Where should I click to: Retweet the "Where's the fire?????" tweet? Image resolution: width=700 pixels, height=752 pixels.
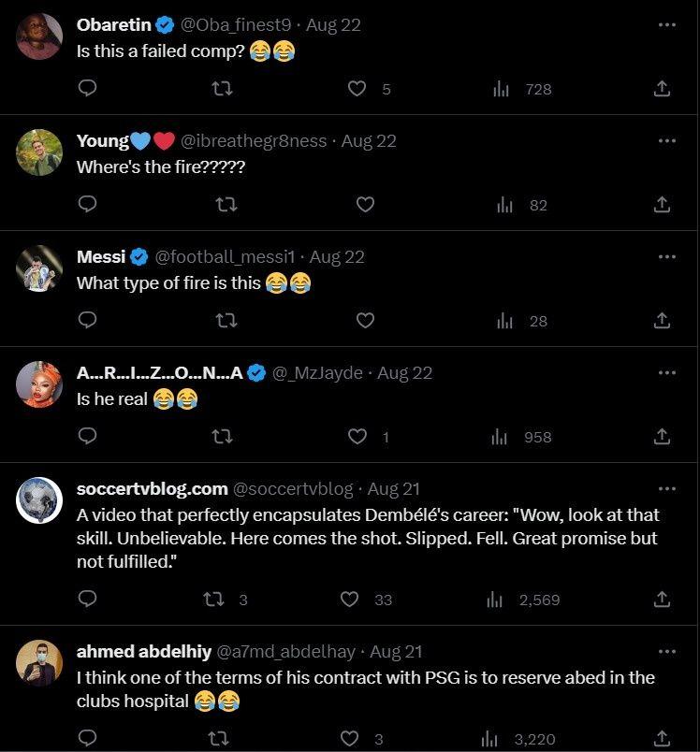[x=225, y=205]
